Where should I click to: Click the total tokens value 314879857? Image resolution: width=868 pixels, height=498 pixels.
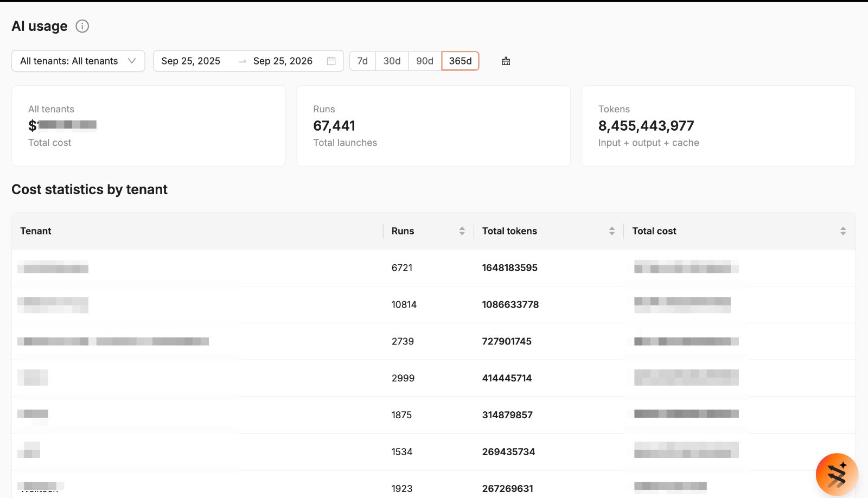(507, 415)
